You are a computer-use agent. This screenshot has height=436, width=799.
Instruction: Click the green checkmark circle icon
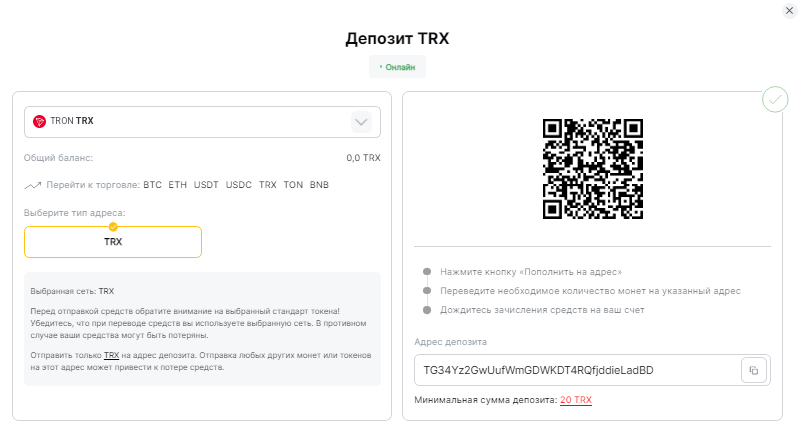775,99
